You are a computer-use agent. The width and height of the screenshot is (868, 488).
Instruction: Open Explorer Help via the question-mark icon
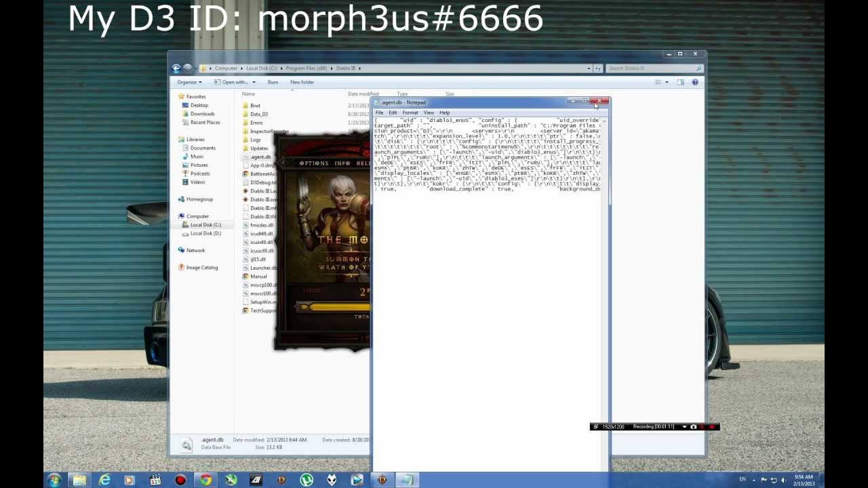[695, 82]
